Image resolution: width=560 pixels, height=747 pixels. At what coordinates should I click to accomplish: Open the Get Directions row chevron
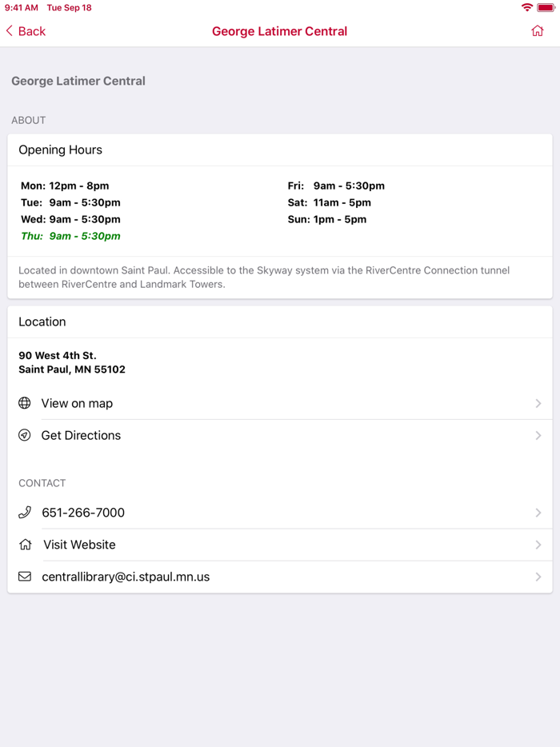tap(538, 435)
